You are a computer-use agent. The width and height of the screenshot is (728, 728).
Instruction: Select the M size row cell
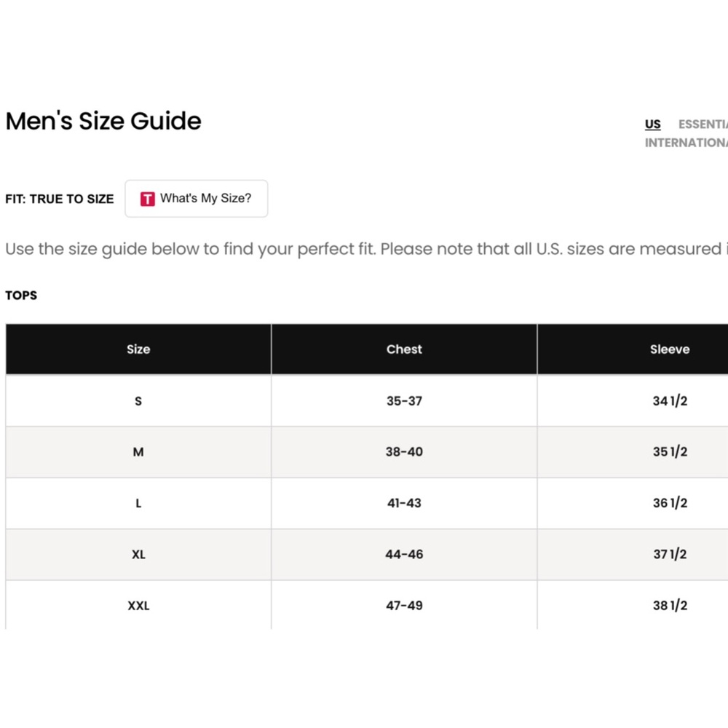[x=138, y=452]
